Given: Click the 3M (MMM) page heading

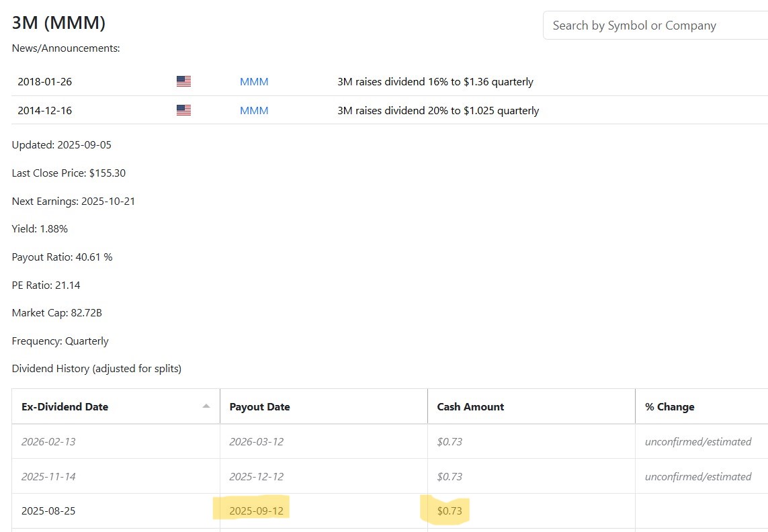Looking at the screenshot, I should pos(58,23).
